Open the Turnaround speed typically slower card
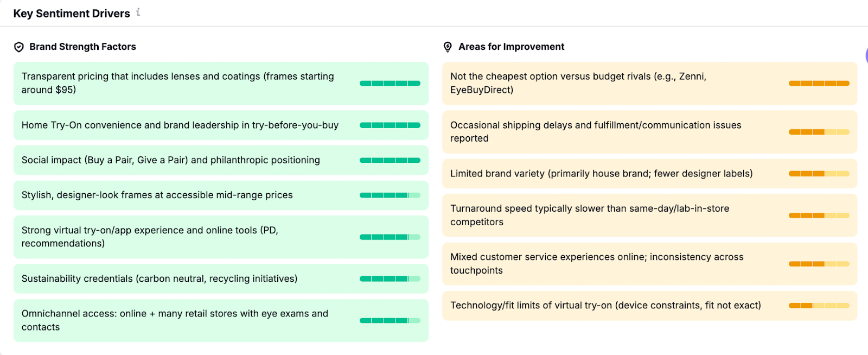 coord(590,215)
